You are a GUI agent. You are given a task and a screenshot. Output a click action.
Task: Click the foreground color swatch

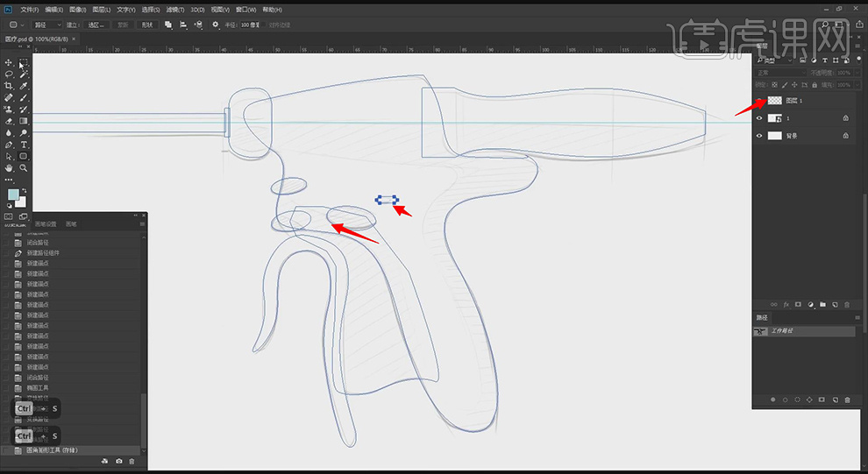[13, 194]
